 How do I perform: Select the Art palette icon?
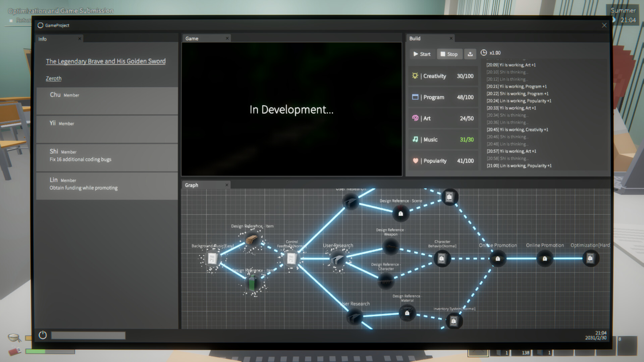(x=415, y=118)
